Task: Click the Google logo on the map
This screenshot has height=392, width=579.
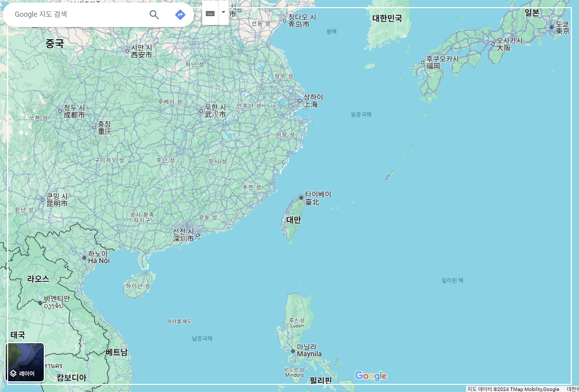Action: 371,375
